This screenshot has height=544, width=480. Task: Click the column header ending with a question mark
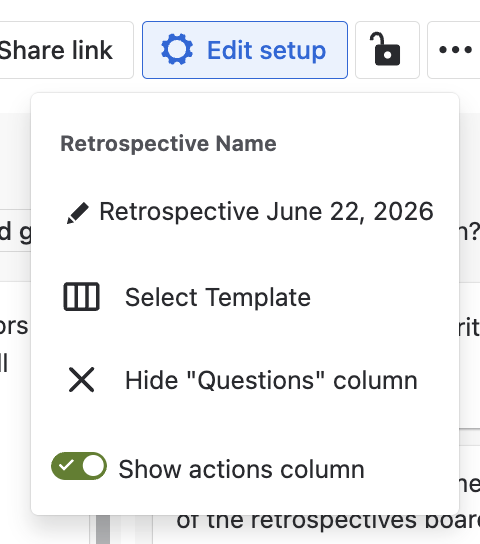point(470,232)
